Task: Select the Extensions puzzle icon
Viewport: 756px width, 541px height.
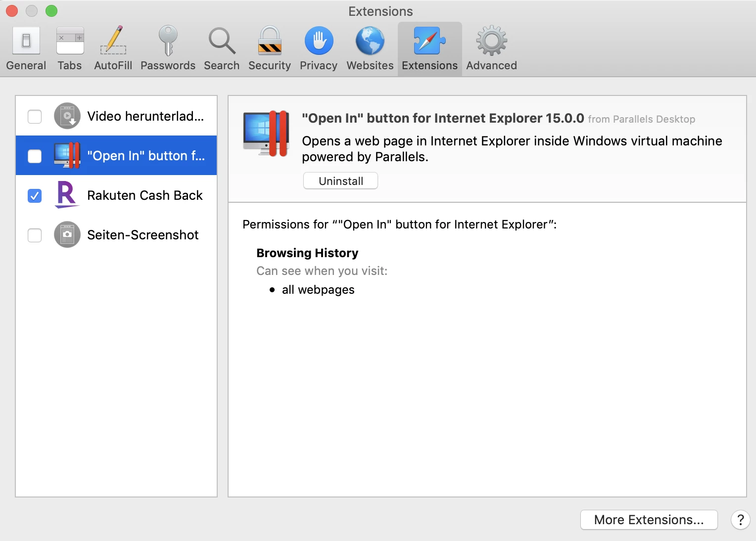Action: pyautogui.click(x=430, y=41)
